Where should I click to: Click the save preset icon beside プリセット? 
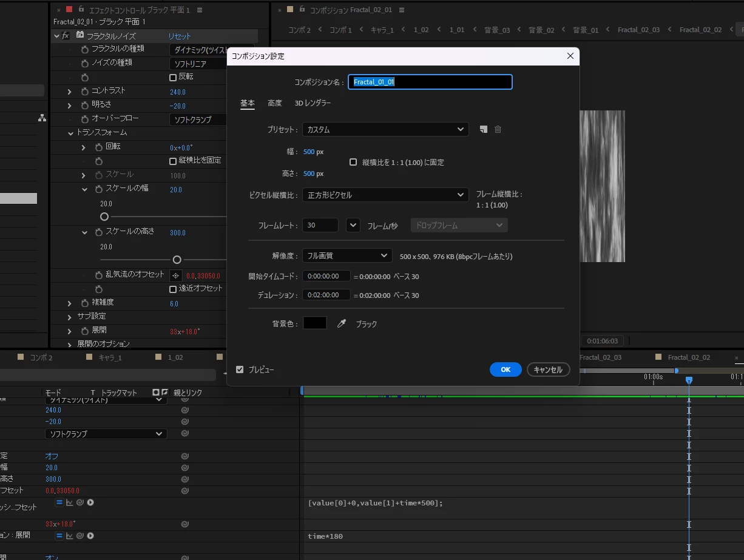click(483, 129)
